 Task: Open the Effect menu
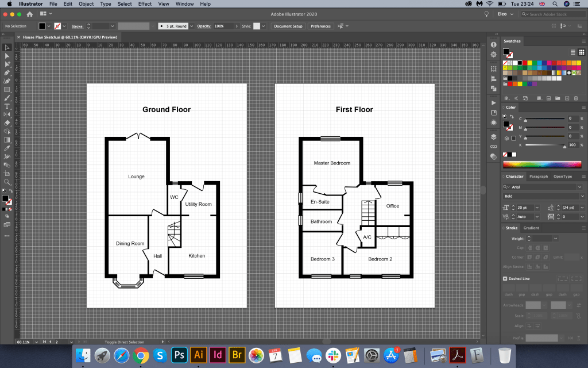pos(145,4)
